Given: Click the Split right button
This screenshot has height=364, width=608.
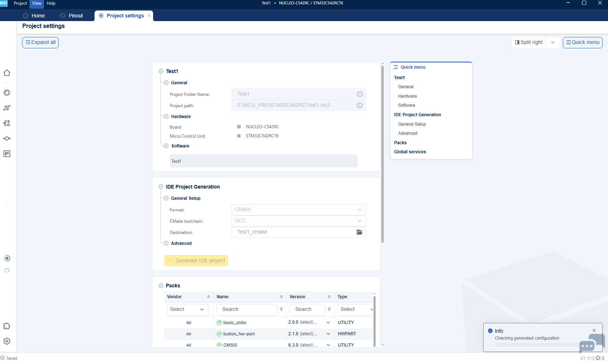Looking at the screenshot, I should 529,43.
